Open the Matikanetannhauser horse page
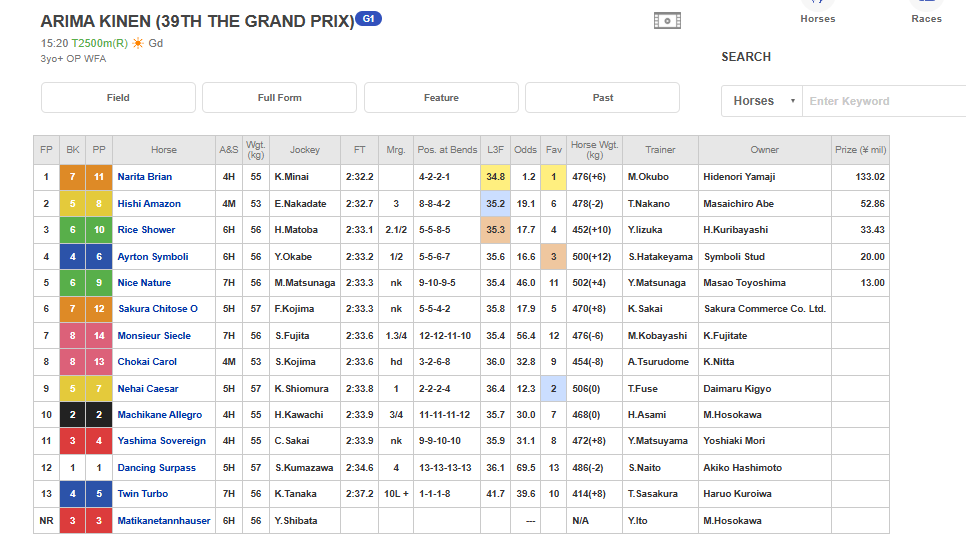 pos(164,521)
